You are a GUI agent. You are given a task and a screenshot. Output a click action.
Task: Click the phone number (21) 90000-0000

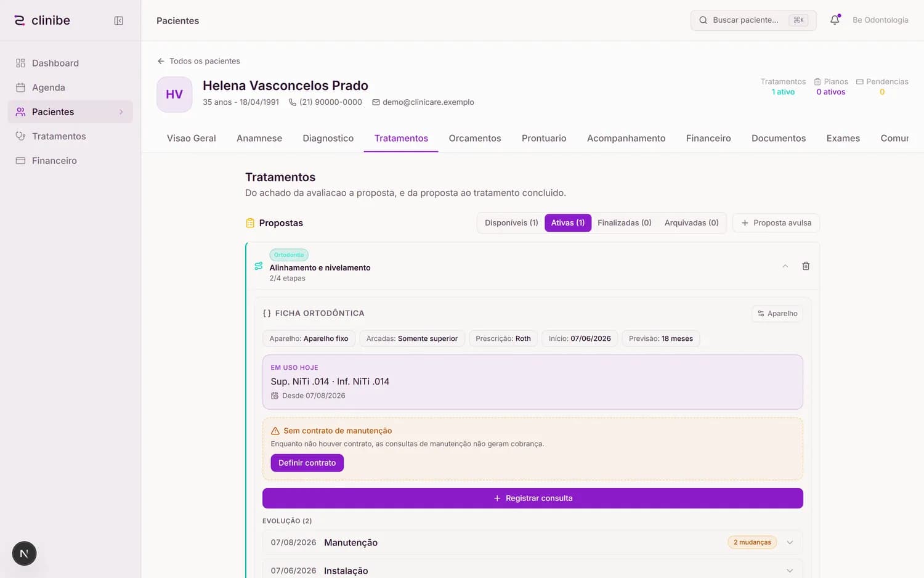tap(325, 102)
